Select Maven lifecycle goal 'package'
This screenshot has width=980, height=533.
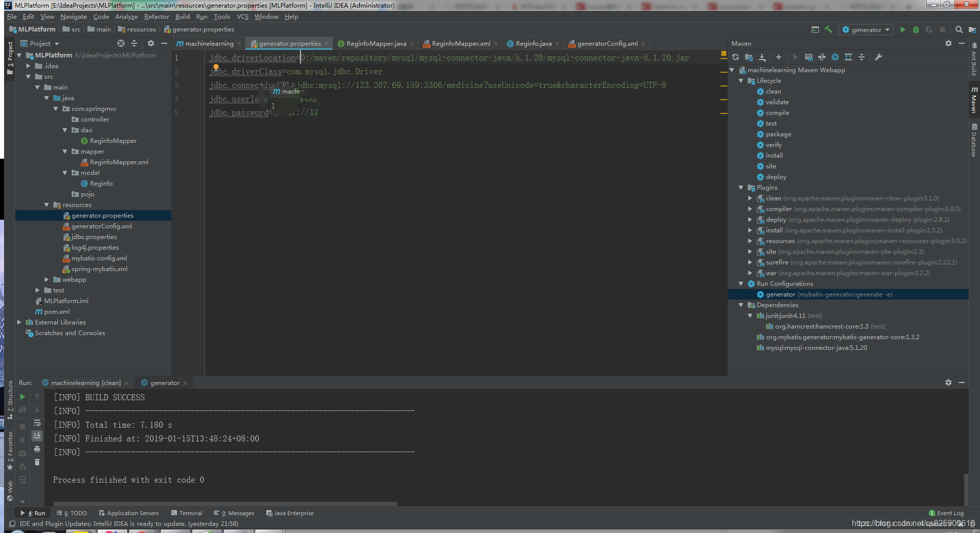778,134
